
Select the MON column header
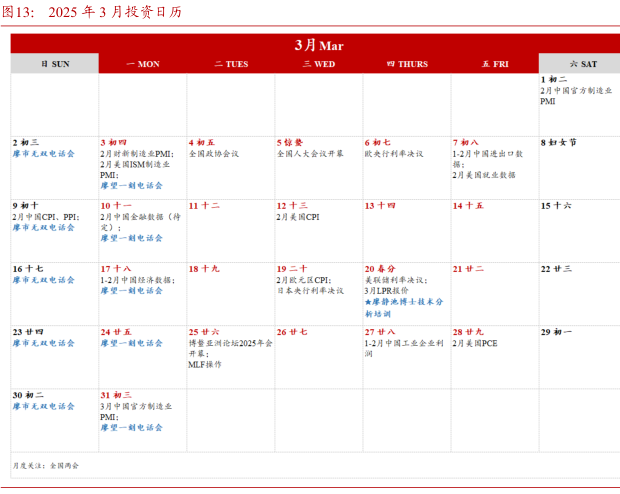coord(142,64)
